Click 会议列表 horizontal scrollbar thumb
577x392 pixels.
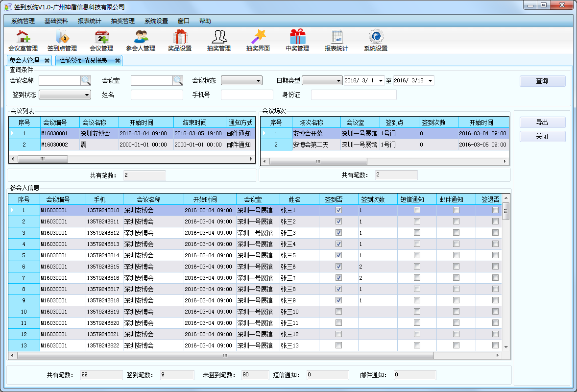(x=43, y=159)
